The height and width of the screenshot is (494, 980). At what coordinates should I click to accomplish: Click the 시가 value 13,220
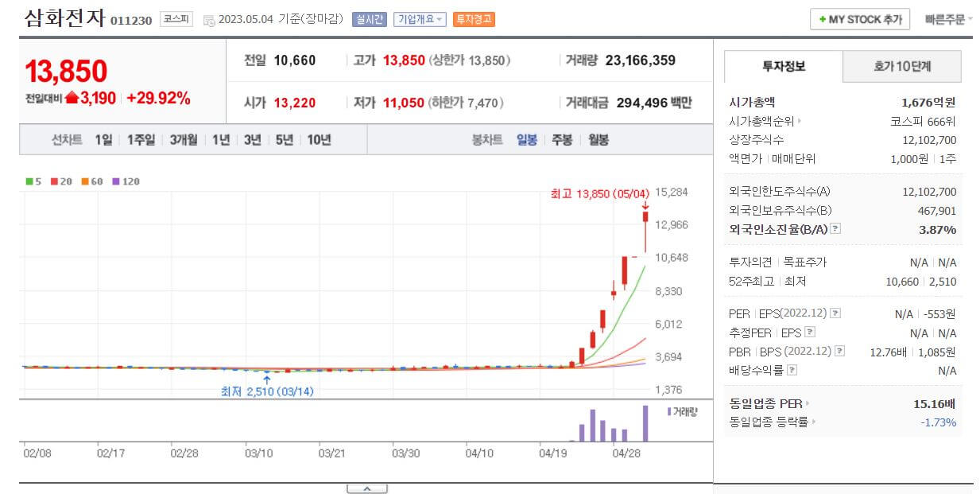point(295,103)
